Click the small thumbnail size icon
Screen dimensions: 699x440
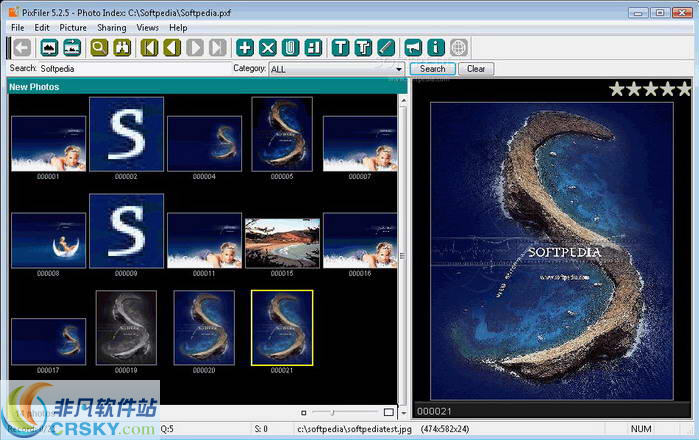304,412
